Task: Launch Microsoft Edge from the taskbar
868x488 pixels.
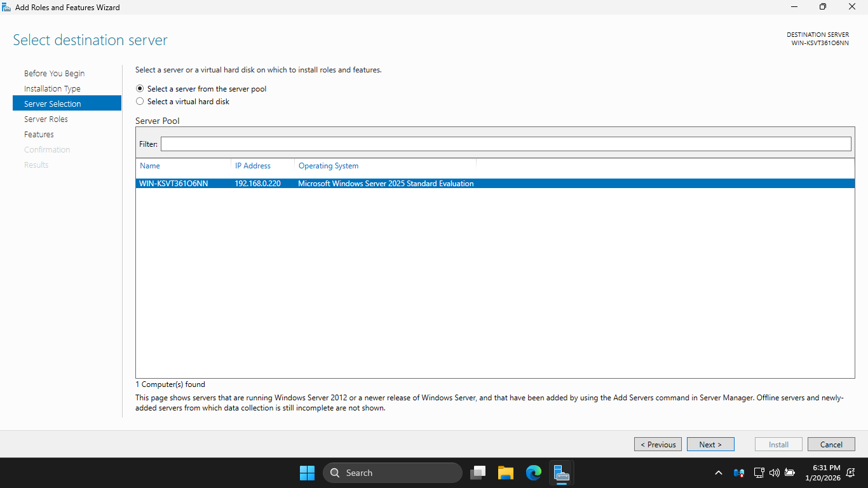Action: coord(533,473)
